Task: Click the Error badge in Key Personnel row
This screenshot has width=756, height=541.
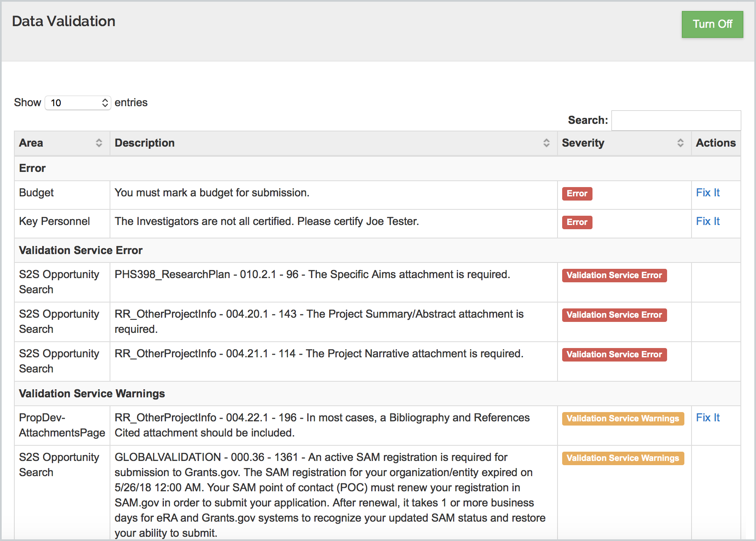Action: (x=577, y=222)
